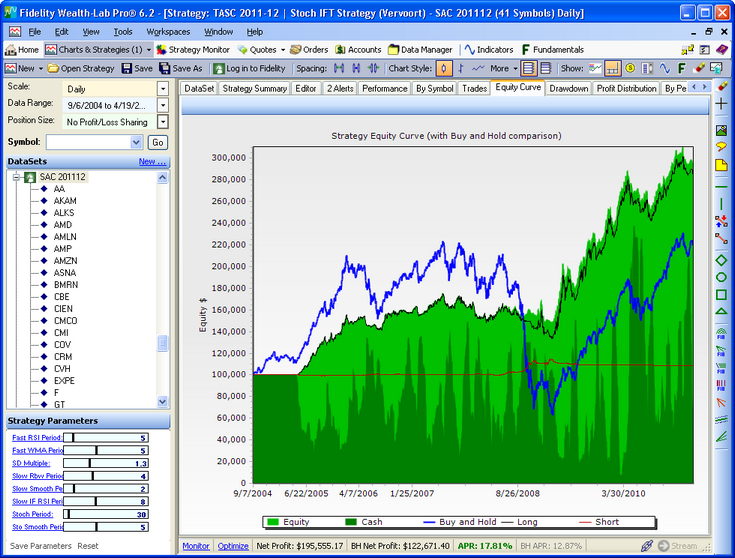Open the Scale dropdown

[x=163, y=88]
